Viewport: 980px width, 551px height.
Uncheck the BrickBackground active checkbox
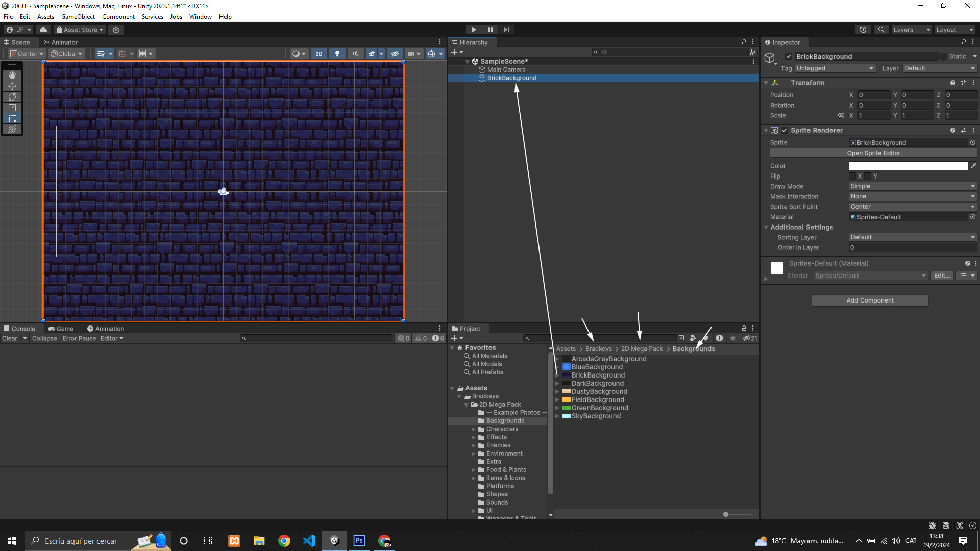789,57
